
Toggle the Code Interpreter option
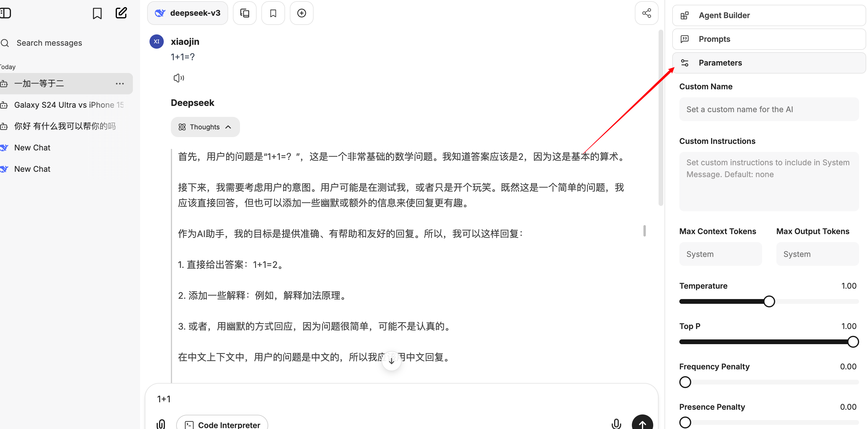click(x=222, y=424)
